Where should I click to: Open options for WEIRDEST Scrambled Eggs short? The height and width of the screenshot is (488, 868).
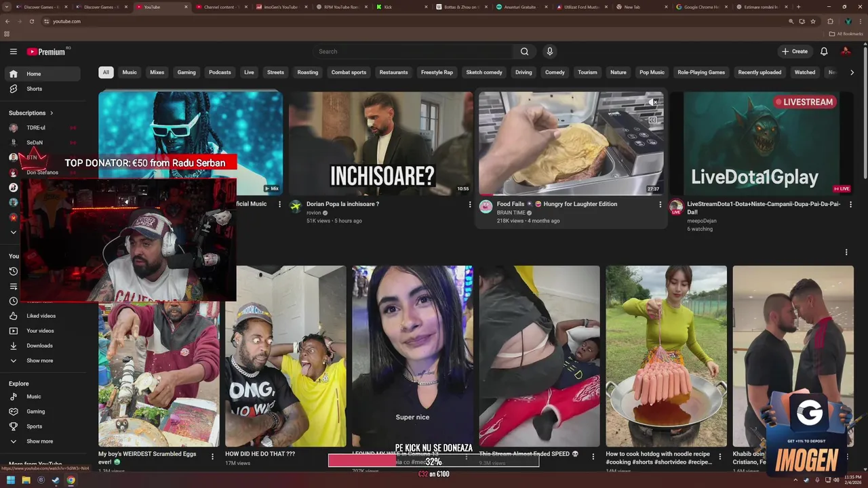coord(212,457)
